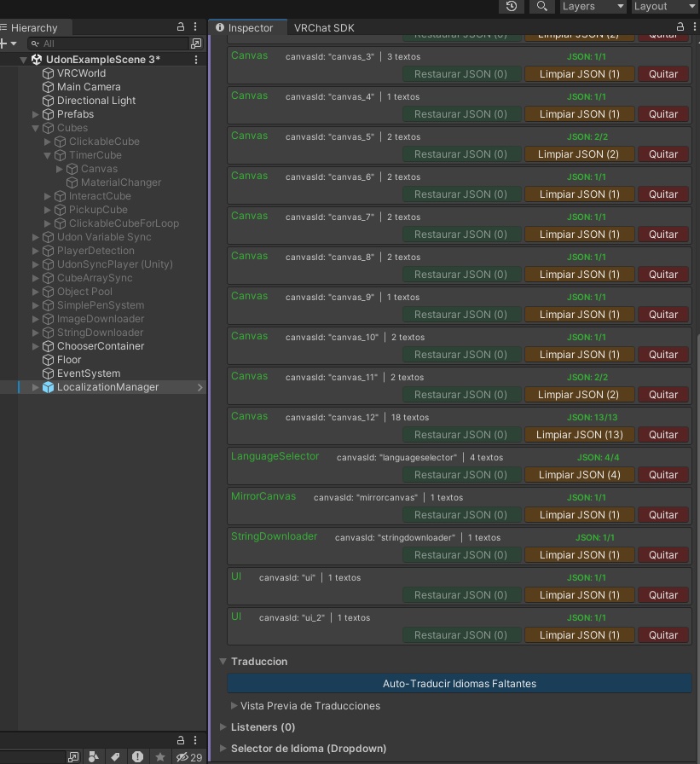Expand Udon Variable Sync object
Viewport: 700px width, 764px height.
click(35, 237)
